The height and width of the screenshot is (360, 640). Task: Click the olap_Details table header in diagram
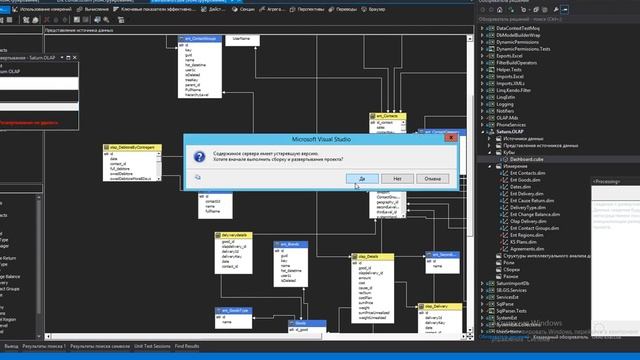(373, 257)
